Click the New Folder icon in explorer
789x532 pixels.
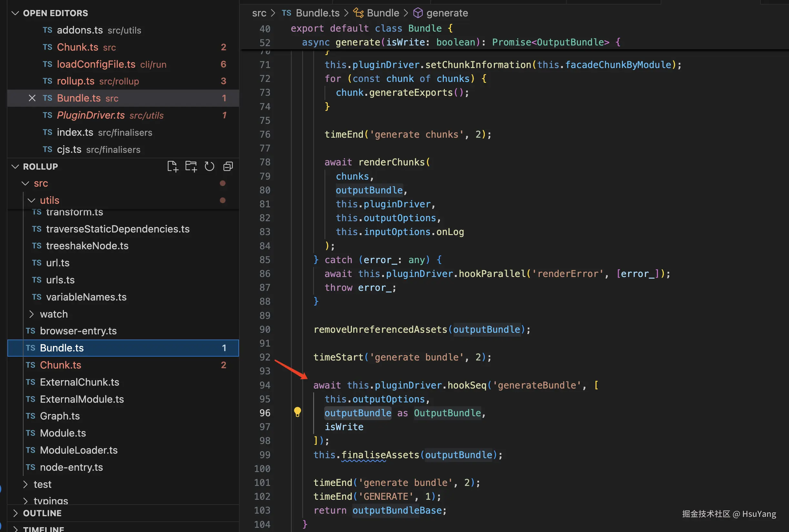pos(191,167)
